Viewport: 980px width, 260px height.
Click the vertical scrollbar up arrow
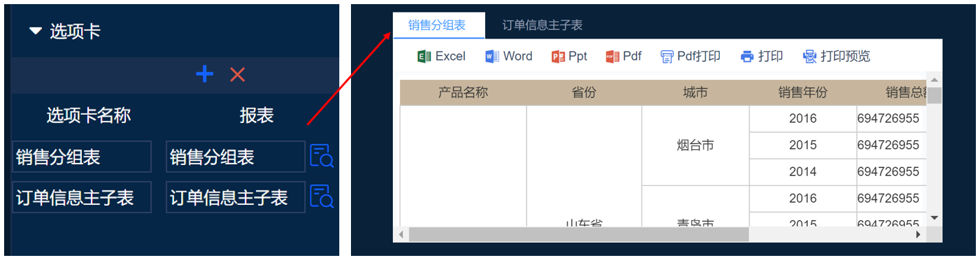[x=935, y=80]
